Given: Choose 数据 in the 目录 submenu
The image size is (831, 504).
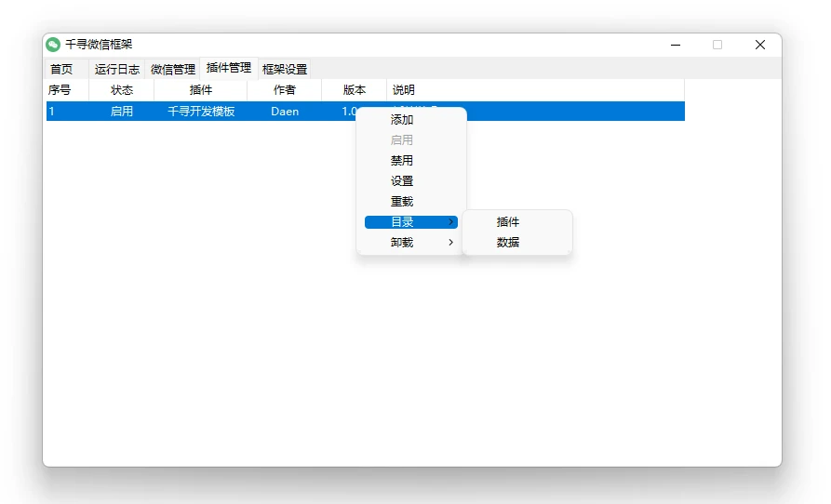Looking at the screenshot, I should (x=508, y=243).
